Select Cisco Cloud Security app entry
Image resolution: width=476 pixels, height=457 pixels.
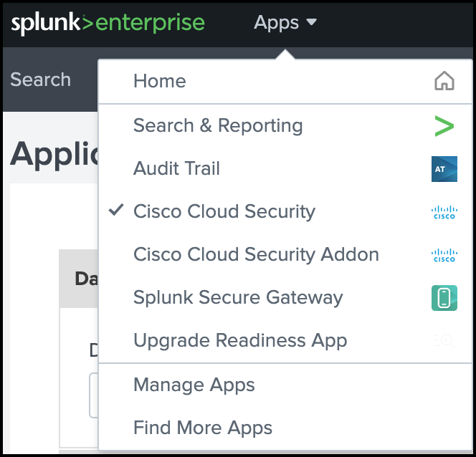click(x=285, y=211)
